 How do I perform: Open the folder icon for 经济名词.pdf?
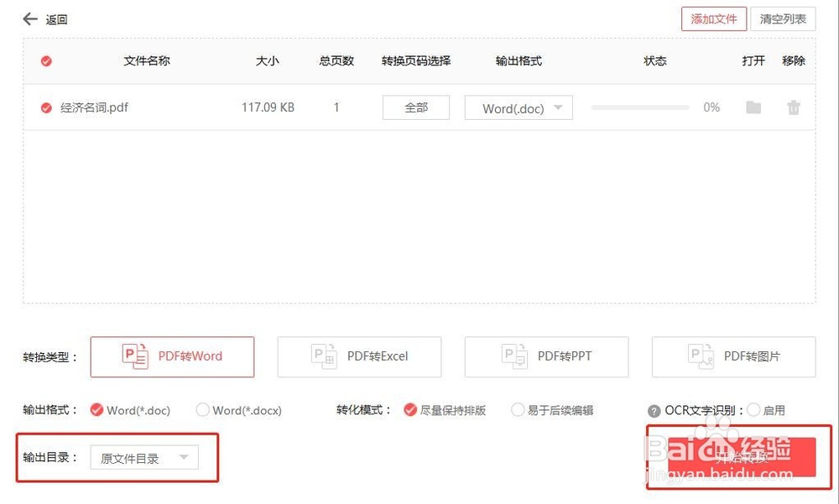[753, 107]
